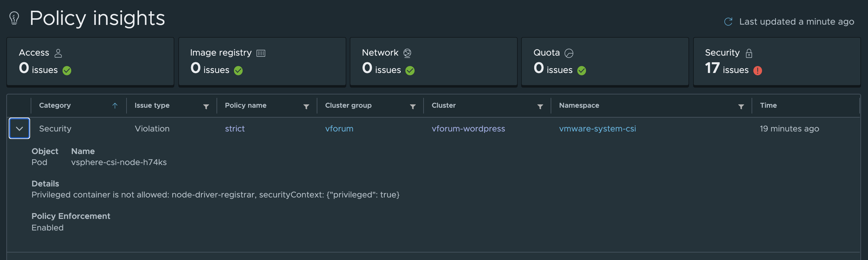Click the Network globe icon
This screenshot has height=260, width=868.
click(x=407, y=53)
